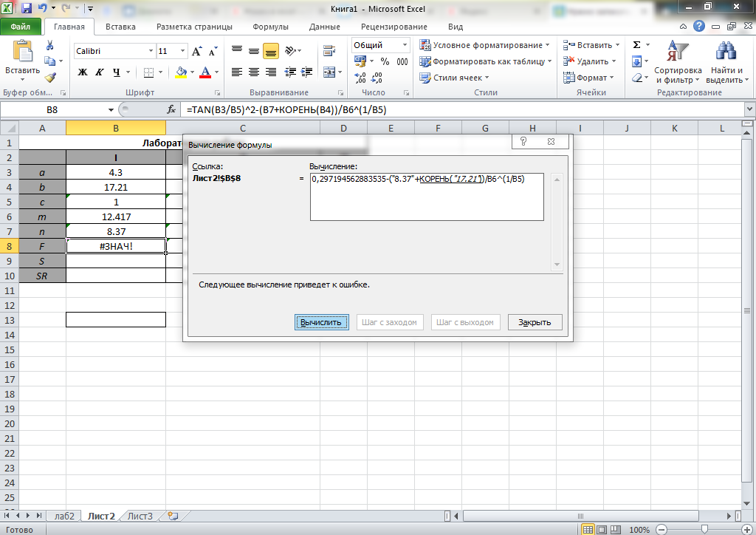756x535 pixels.
Task: Click the fx insert function icon
Action: coord(172,109)
